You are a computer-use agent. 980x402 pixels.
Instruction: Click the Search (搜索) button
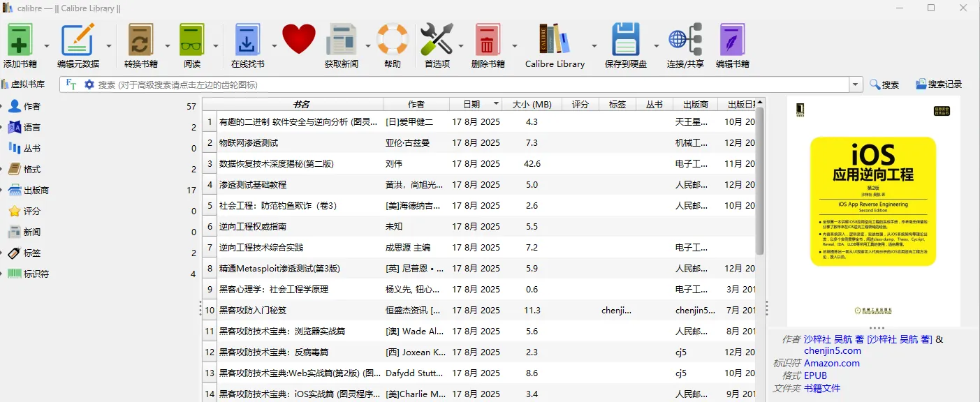884,84
